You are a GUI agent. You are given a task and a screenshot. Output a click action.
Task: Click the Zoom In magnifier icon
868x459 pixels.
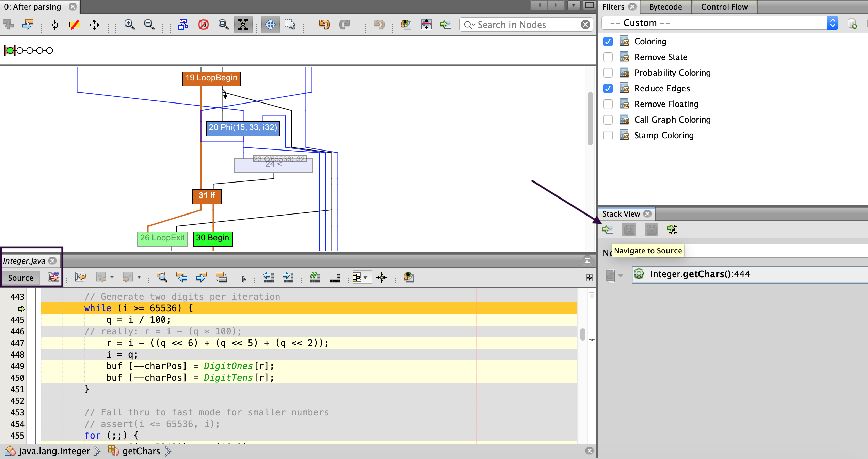click(x=129, y=25)
